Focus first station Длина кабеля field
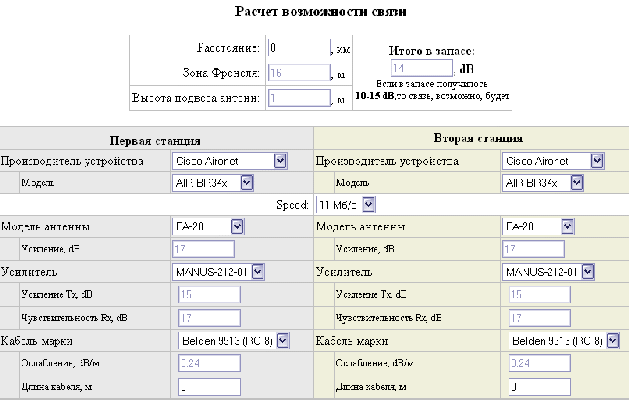The width and height of the screenshot is (630, 401). [x=209, y=387]
